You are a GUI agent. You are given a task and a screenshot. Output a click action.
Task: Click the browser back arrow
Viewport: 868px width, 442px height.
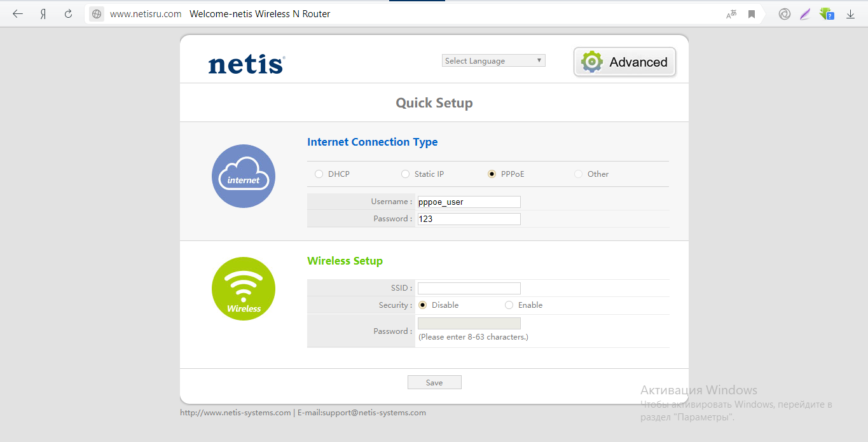click(18, 14)
